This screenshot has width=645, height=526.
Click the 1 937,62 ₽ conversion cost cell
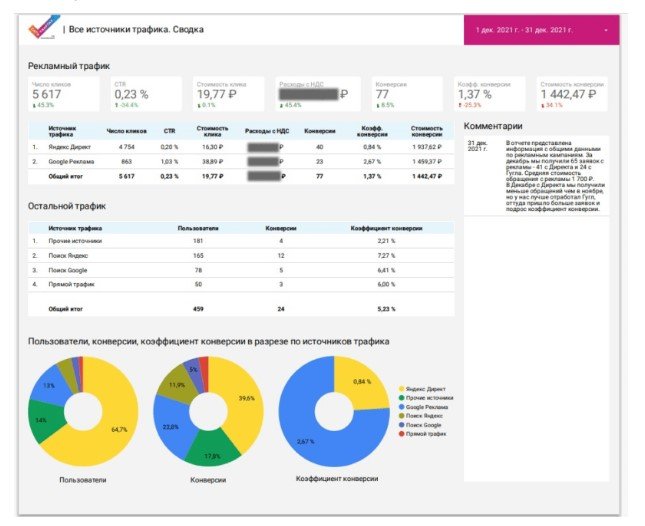point(427,147)
